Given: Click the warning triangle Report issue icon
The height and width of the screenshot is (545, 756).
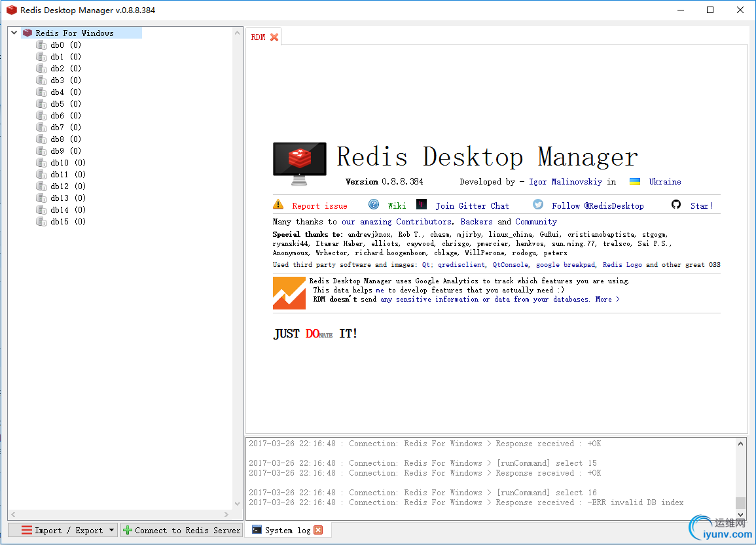Looking at the screenshot, I should (278, 204).
